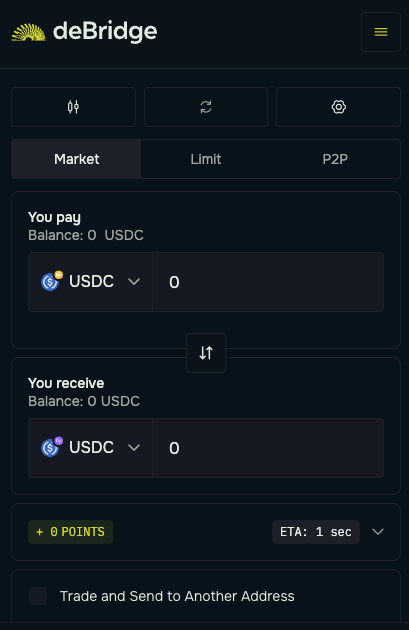Open the hamburger menu
This screenshot has width=409, height=630.
pos(380,32)
